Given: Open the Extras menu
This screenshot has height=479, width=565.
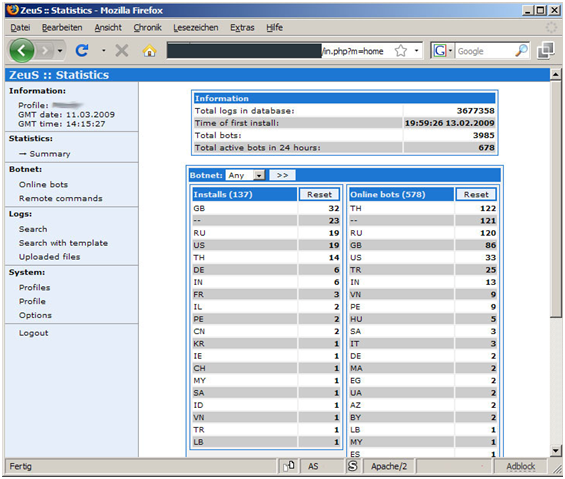Looking at the screenshot, I should coord(242,27).
